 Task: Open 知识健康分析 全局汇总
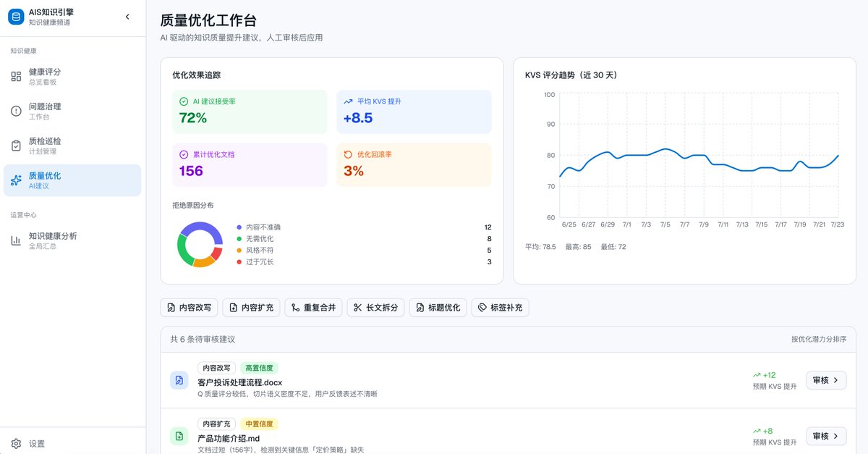(72, 240)
